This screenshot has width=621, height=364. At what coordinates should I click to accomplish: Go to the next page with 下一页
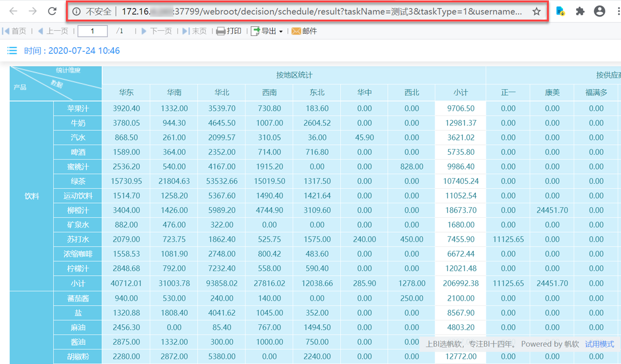coord(156,31)
